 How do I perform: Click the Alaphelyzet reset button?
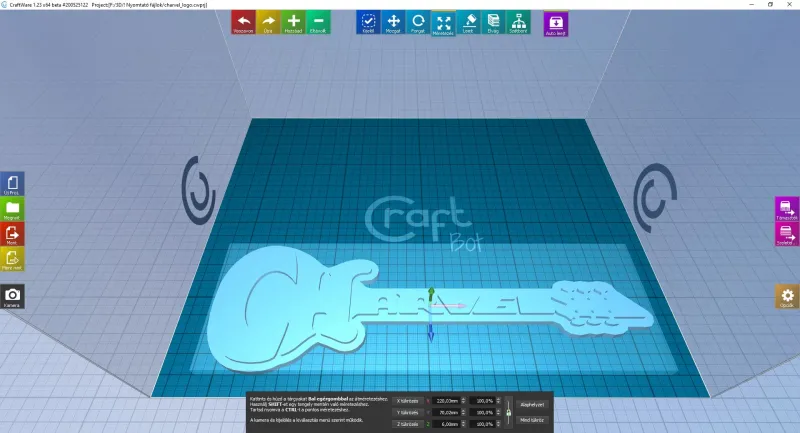(x=532, y=405)
